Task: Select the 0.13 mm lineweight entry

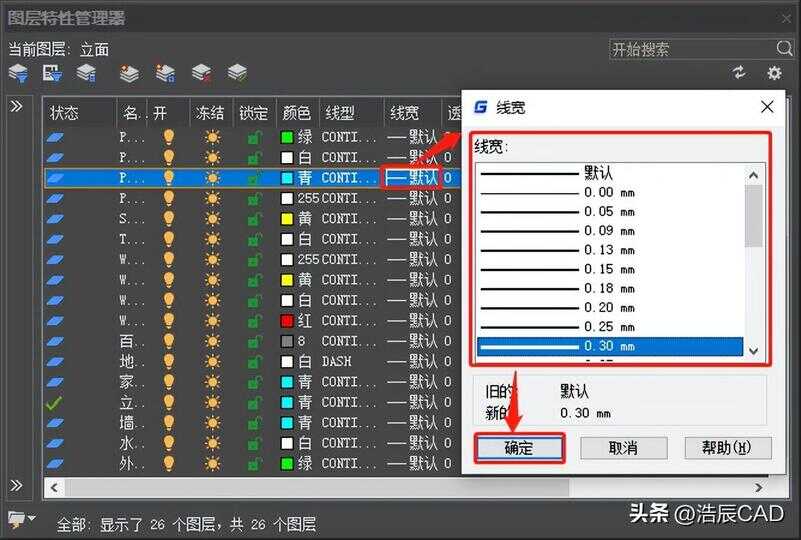Action: coord(609,250)
